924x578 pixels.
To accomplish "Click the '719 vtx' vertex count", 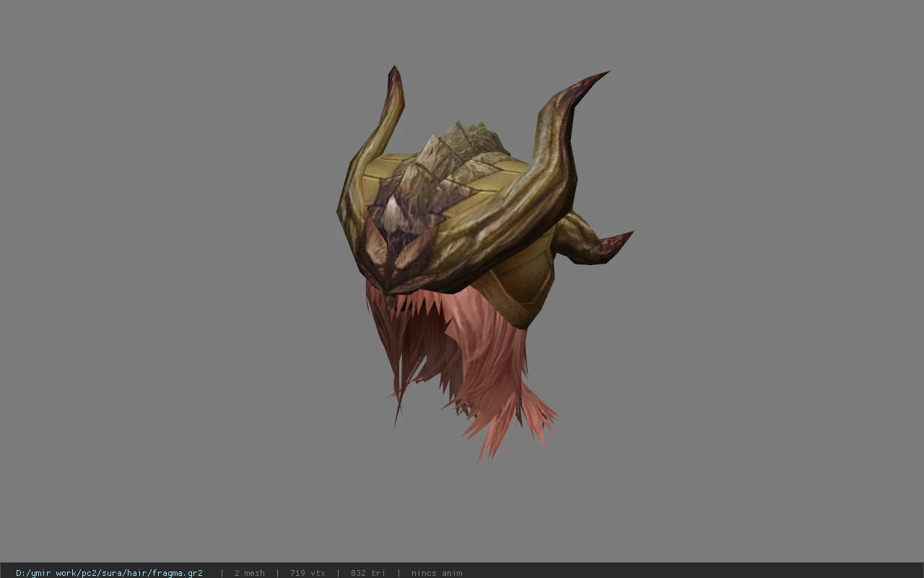I will click(x=308, y=573).
